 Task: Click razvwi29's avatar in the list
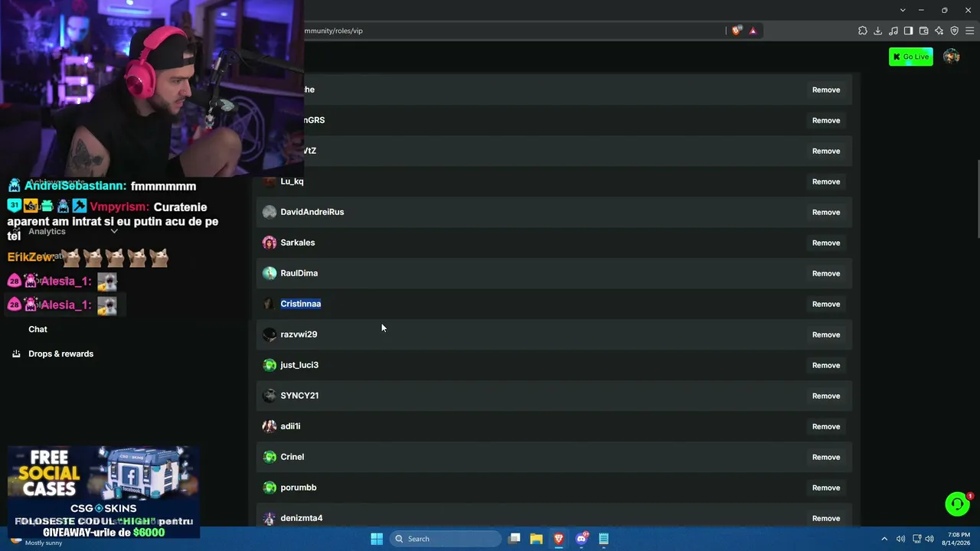(269, 334)
